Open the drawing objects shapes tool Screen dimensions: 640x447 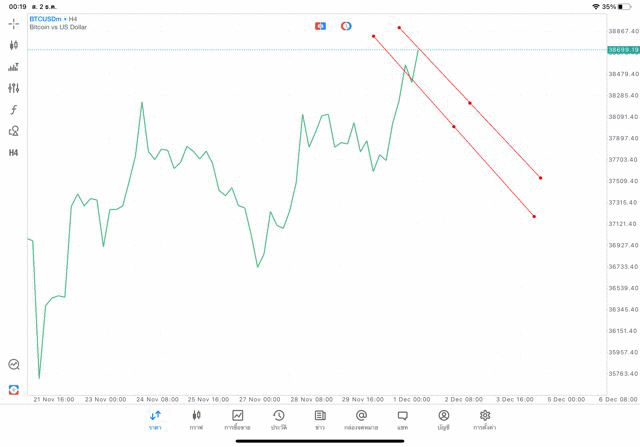[x=14, y=131]
